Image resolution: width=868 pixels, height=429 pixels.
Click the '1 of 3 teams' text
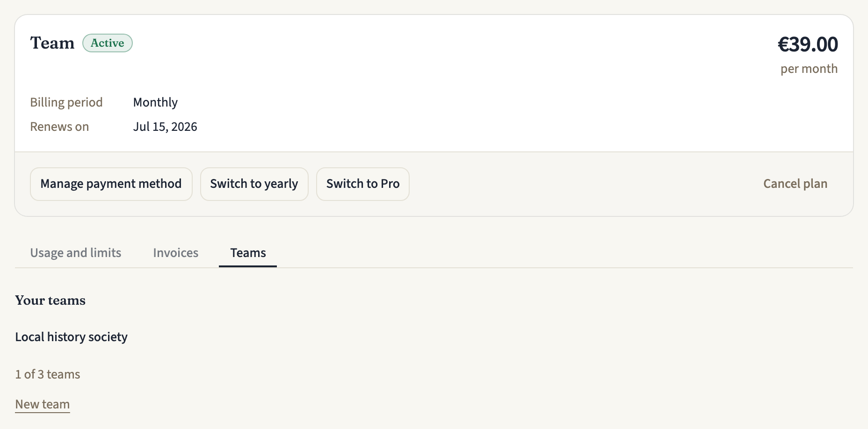pyautogui.click(x=48, y=374)
